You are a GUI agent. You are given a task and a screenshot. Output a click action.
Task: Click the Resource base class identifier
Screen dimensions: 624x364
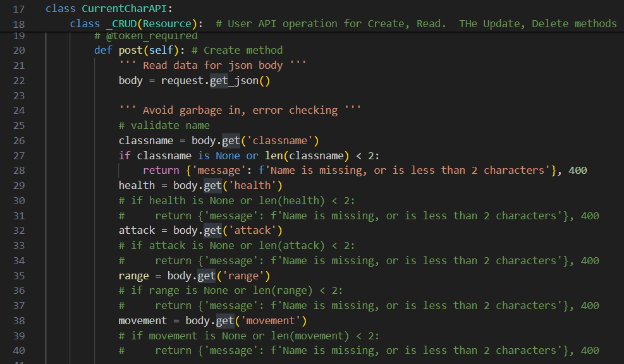pyautogui.click(x=167, y=24)
